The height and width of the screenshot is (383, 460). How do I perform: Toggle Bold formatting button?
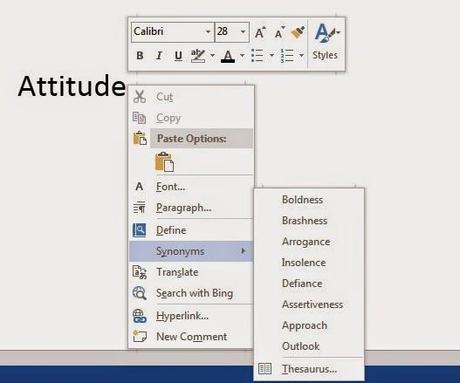pyautogui.click(x=140, y=55)
